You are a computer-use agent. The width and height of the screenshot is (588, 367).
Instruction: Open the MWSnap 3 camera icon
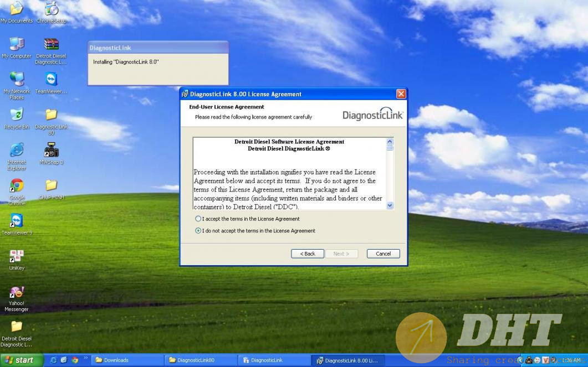click(51, 151)
